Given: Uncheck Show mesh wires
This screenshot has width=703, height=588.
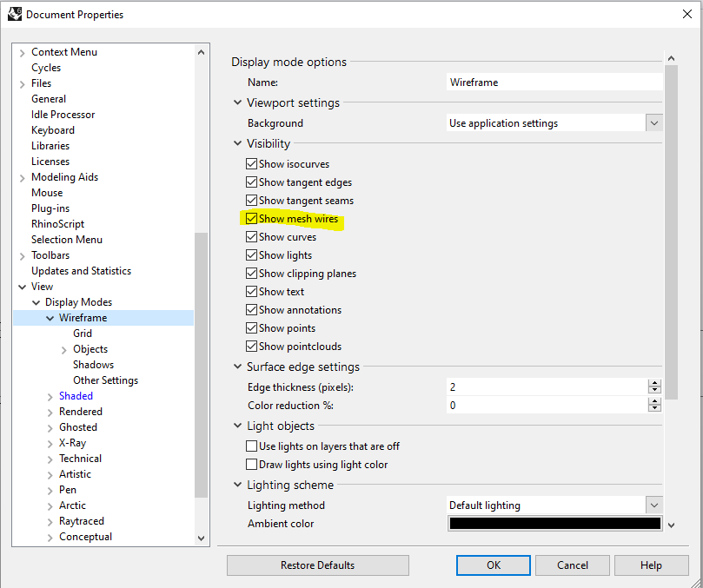Looking at the screenshot, I should click(x=251, y=219).
